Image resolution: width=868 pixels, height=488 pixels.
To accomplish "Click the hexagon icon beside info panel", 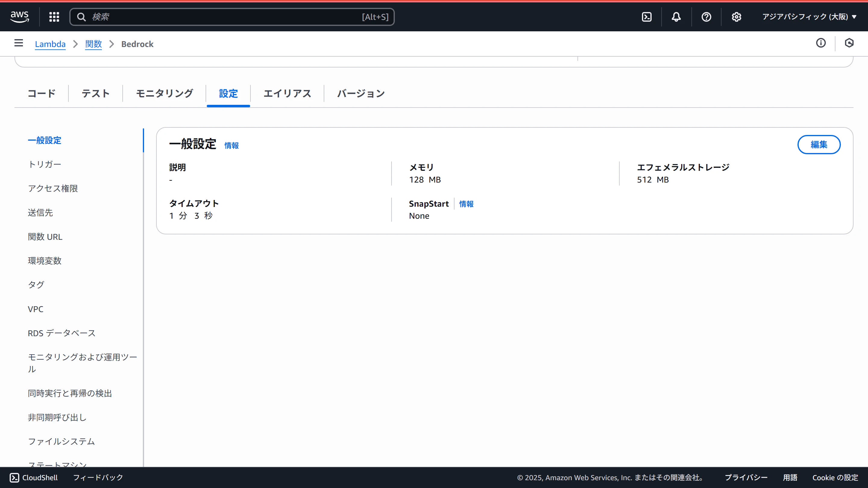I will tap(849, 43).
